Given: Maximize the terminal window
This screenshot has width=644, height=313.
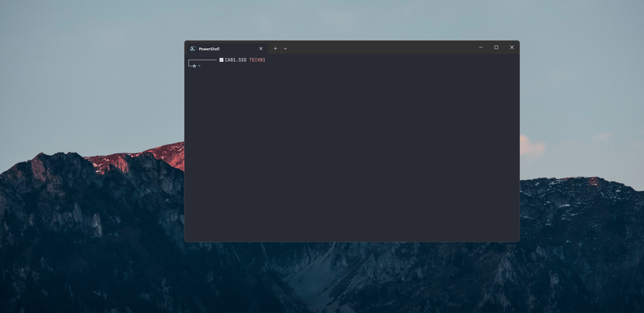Looking at the screenshot, I should (496, 47).
